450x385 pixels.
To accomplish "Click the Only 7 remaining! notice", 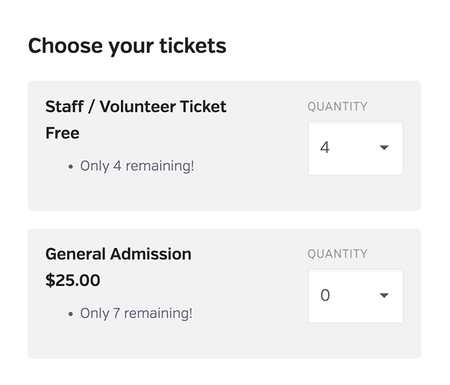I will (136, 313).
